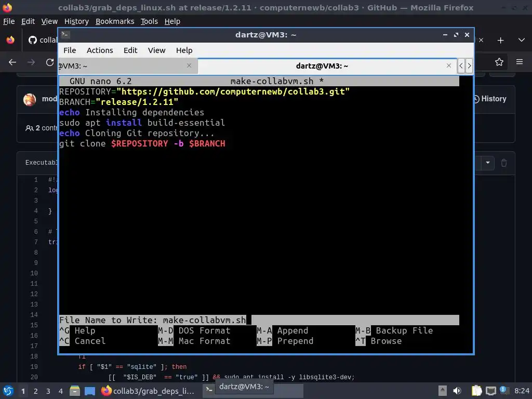Delete this file with the trash icon
This screenshot has height=399, width=532.
(504, 163)
